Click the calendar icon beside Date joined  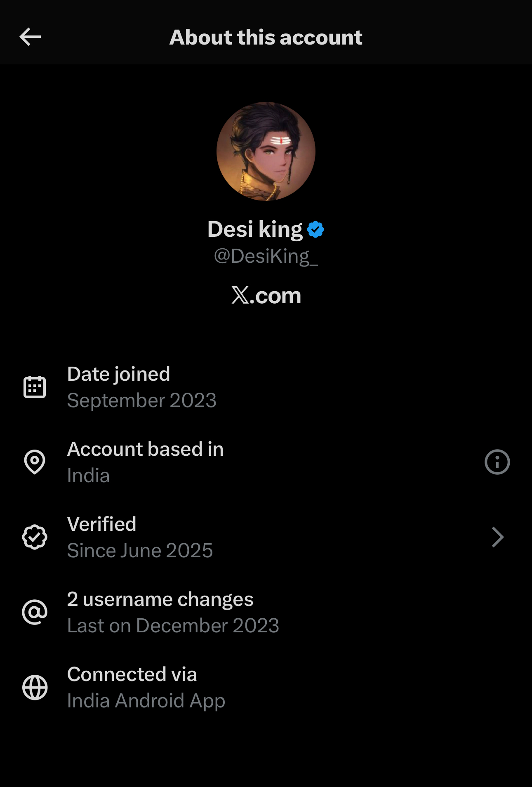pos(35,387)
